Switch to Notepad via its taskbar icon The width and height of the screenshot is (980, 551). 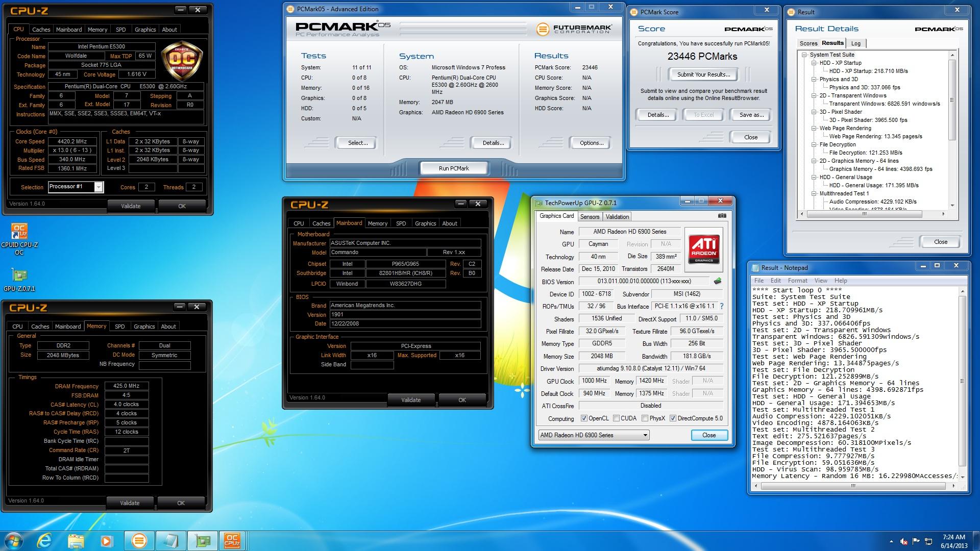[x=170, y=541]
